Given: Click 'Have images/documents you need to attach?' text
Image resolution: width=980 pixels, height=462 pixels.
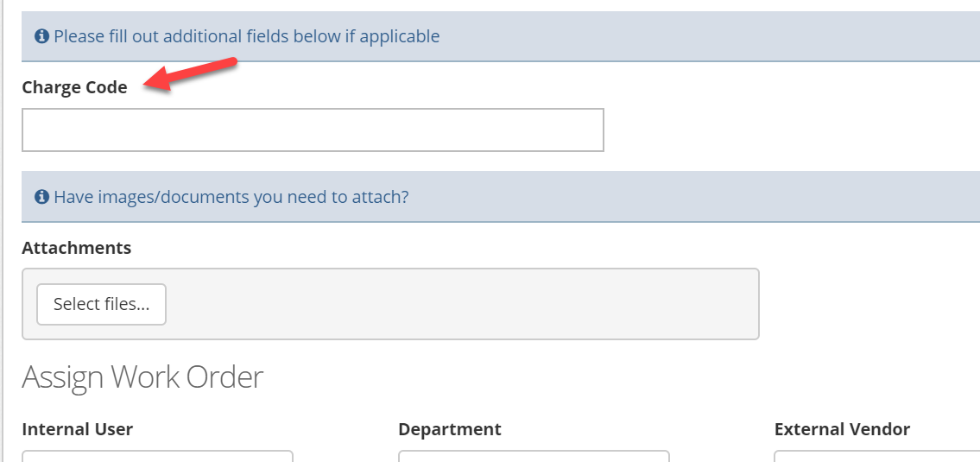Looking at the screenshot, I should [x=231, y=198].
